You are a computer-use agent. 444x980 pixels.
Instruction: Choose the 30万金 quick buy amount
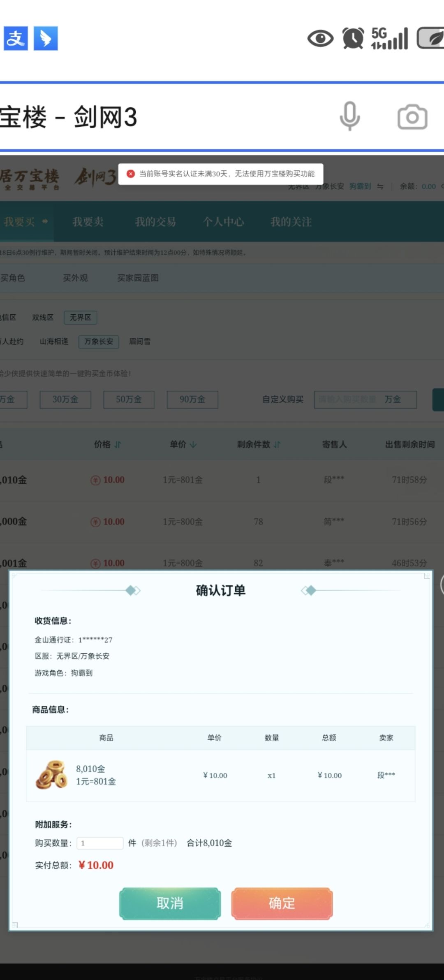tap(65, 399)
